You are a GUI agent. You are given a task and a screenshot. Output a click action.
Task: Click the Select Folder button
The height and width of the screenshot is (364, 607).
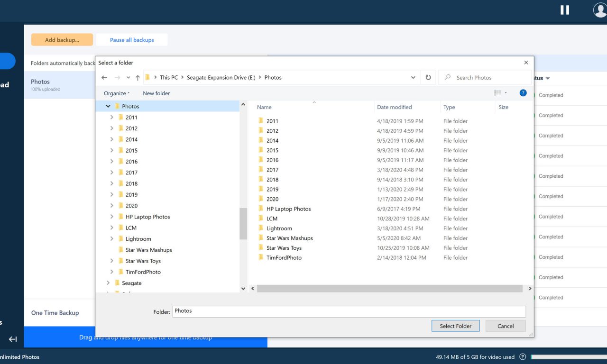click(x=455, y=326)
